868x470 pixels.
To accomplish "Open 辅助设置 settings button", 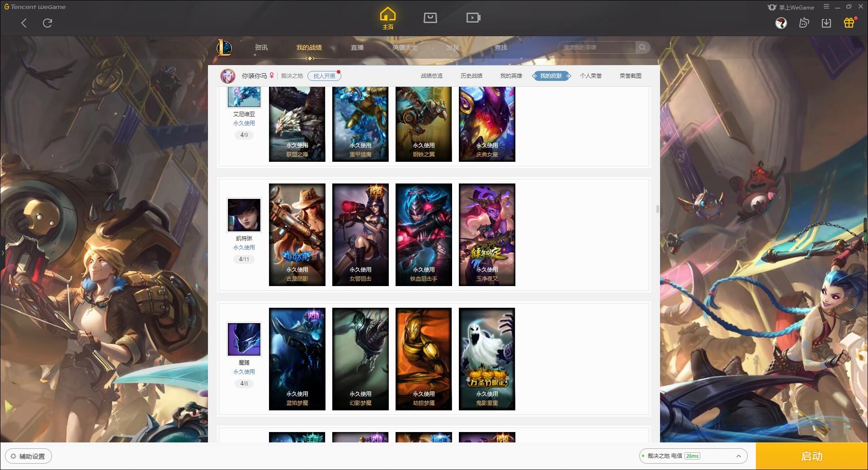I will click(x=28, y=456).
